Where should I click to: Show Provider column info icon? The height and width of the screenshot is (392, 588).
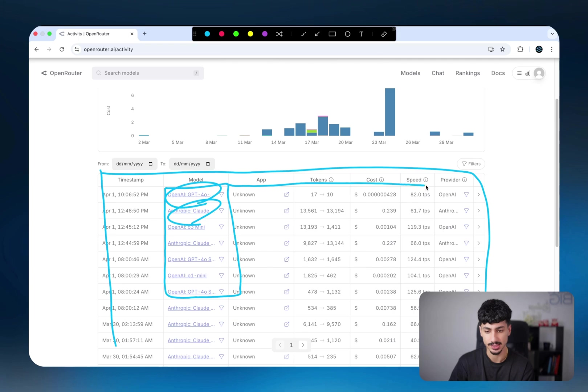(x=464, y=180)
